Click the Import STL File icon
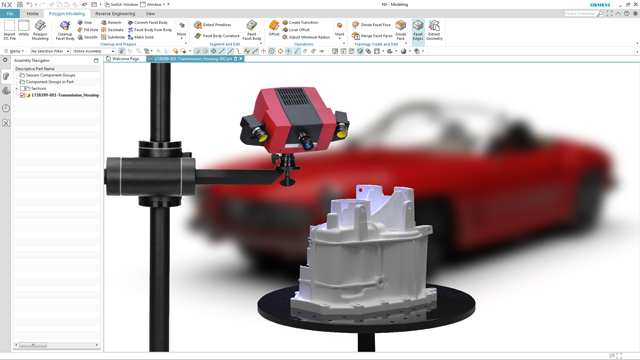 click(x=9, y=30)
